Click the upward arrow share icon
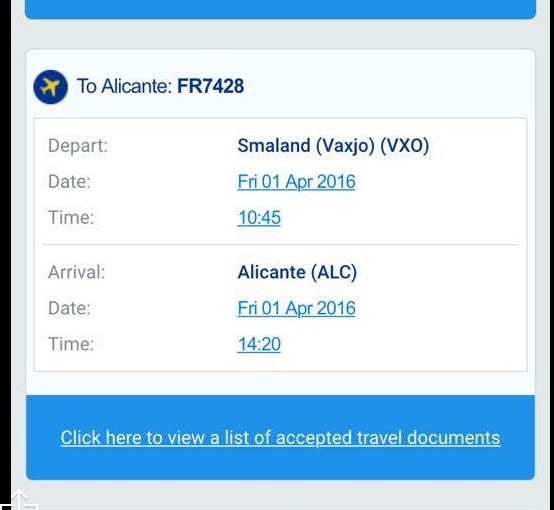The width and height of the screenshot is (554, 510). [19, 500]
